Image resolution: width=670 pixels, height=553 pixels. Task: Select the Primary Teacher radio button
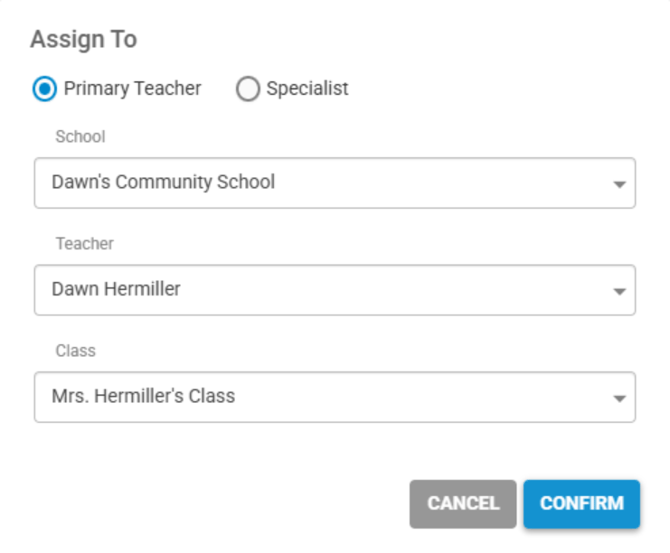[45, 89]
